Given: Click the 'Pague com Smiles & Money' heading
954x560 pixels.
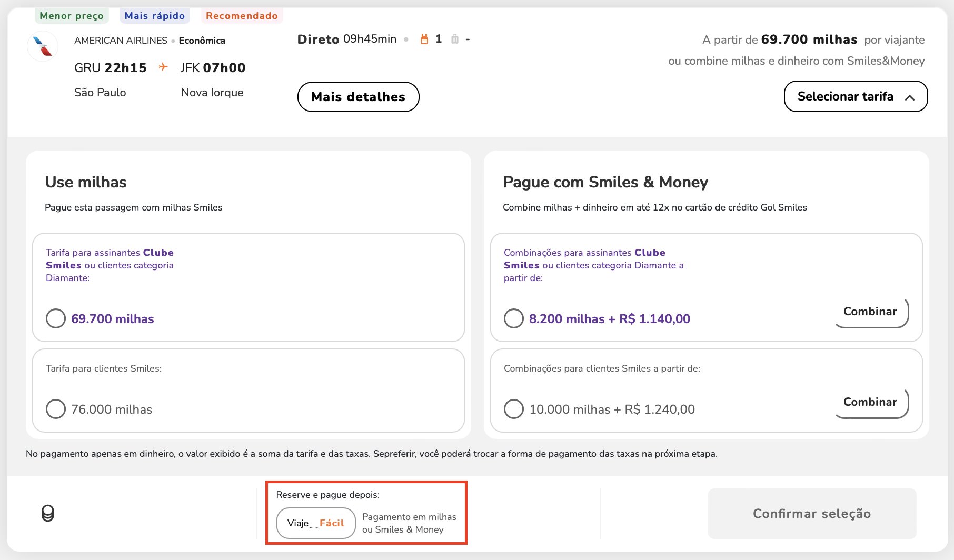Looking at the screenshot, I should coord(605,182).
